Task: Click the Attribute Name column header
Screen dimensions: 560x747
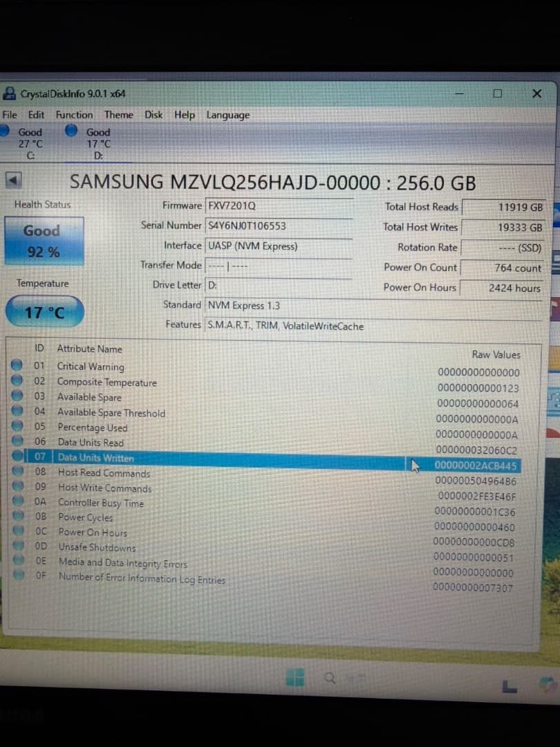Action: coord(89,349)
